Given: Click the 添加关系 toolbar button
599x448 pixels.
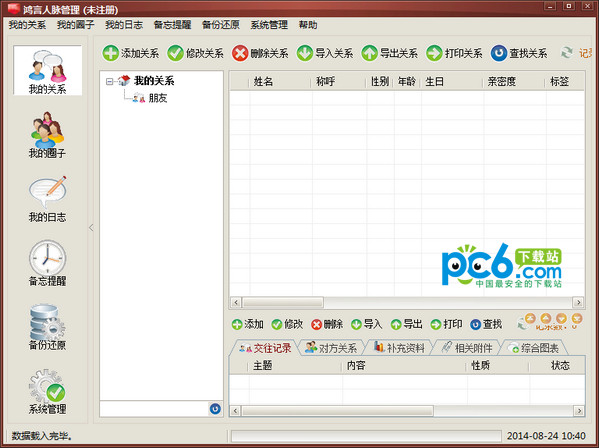Looking at the screenshot, I should coord(131,53).
